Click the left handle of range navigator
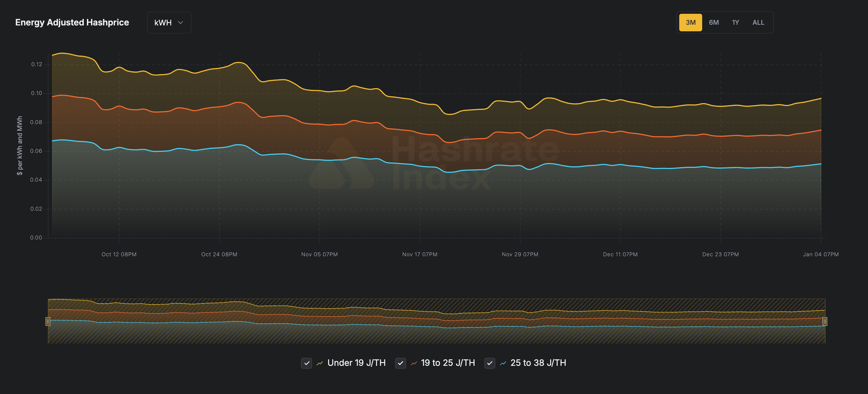This screenshot has height=394, width=868. (48, 321)
